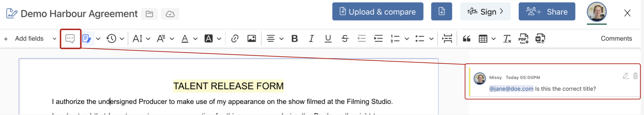644x115 pixels.
Task: Click the text alignment icon
Action: coord(270,39)
